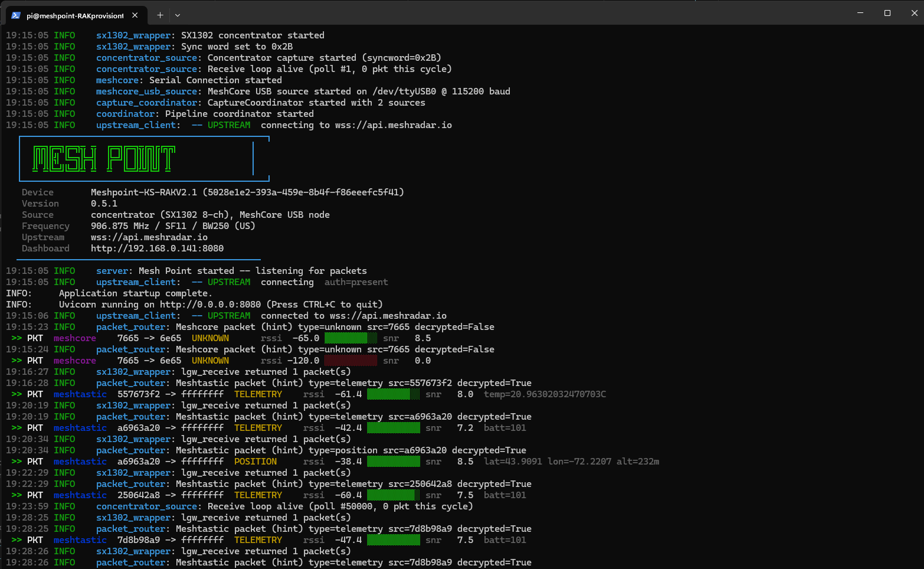Click the red RSSI bar for rssi -120.0
Screen dimensions: 924x569
351,361
